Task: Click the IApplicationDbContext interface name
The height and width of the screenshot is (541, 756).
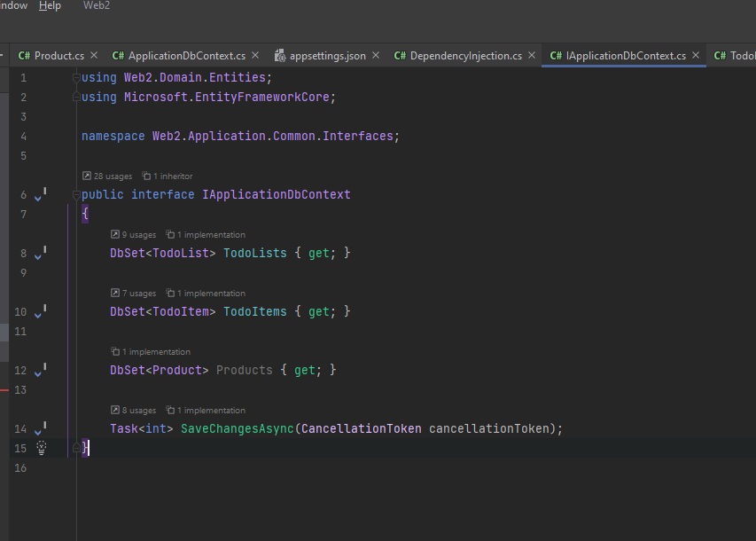Action: click(x=277, y=194)
